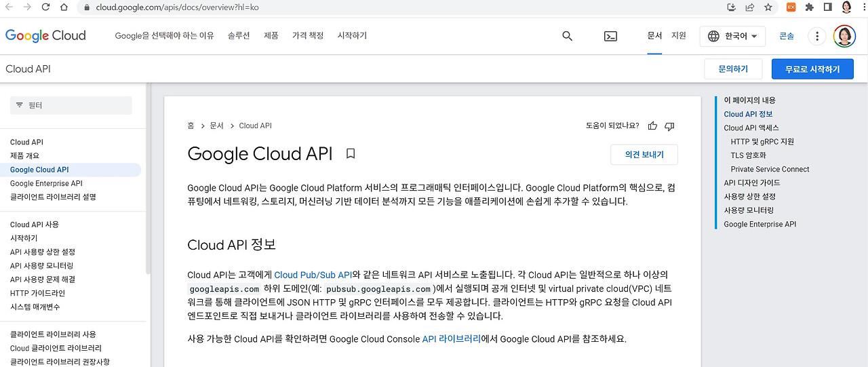
Task: Open 제품 개요 in sidebar
Action: click(x=24, y=156)
